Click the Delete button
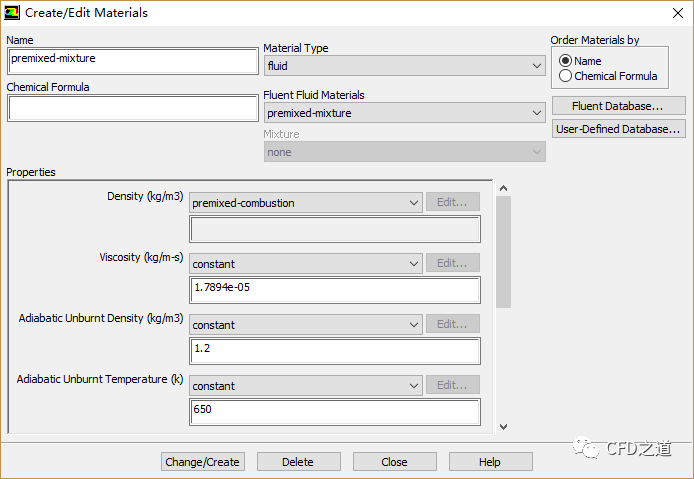694x479 pixels. 298,462
